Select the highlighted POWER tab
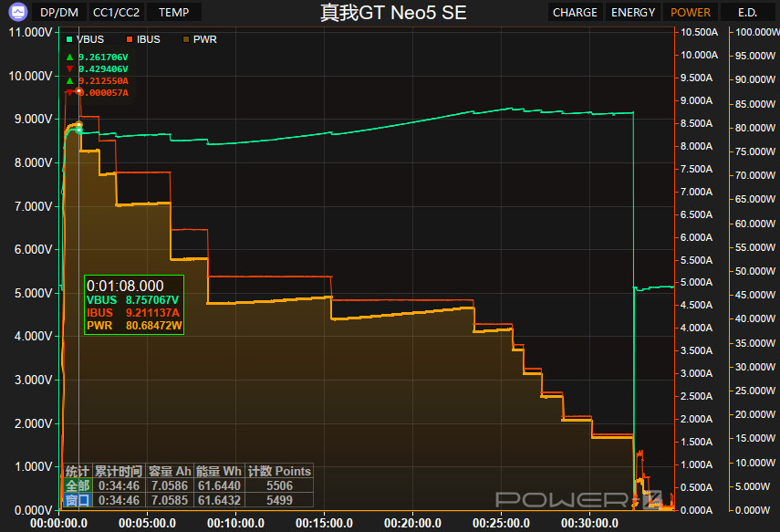780x532 pixels. coord(690,13)
